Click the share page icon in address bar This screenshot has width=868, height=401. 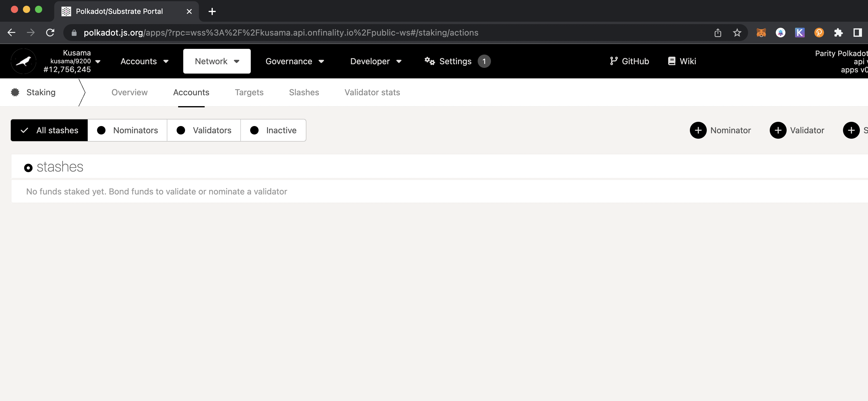(718, 33)
